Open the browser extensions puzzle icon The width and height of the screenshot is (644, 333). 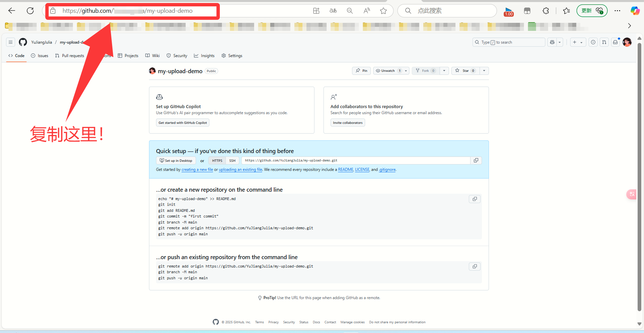coord(546,11)
